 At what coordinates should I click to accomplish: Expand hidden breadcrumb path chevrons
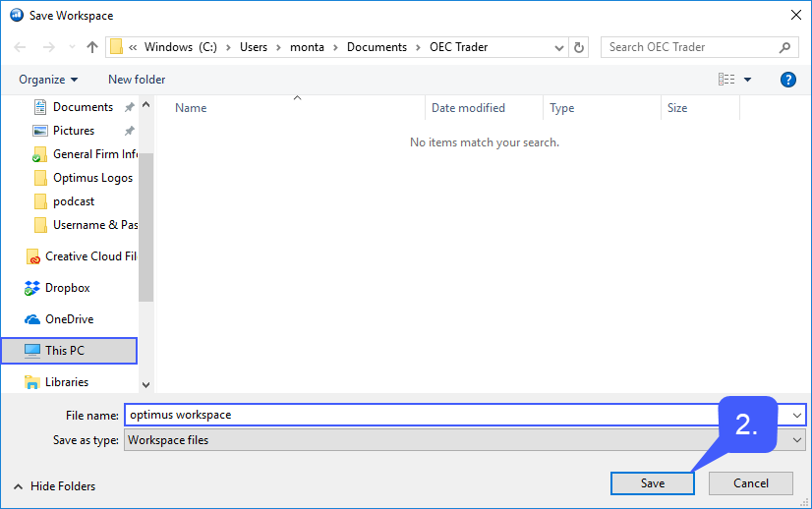coord(133,47)
